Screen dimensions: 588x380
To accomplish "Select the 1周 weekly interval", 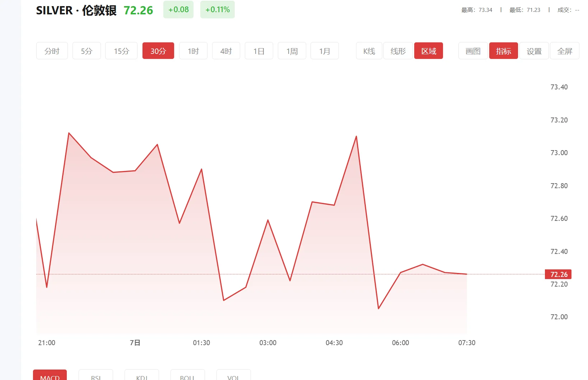I will (x=292, y=51).
